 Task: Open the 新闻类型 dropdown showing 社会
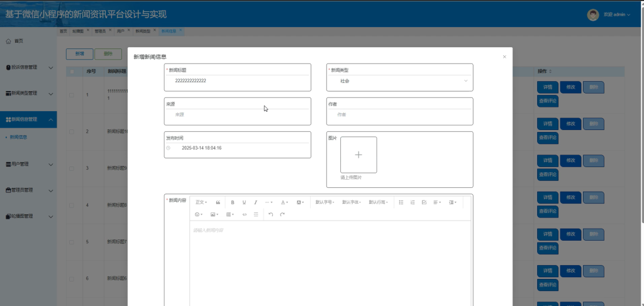[399, 81]
